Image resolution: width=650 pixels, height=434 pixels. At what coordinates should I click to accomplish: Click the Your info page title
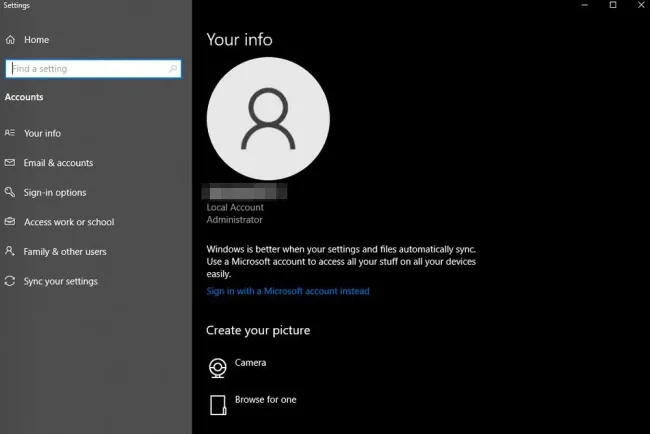[240, 40]
